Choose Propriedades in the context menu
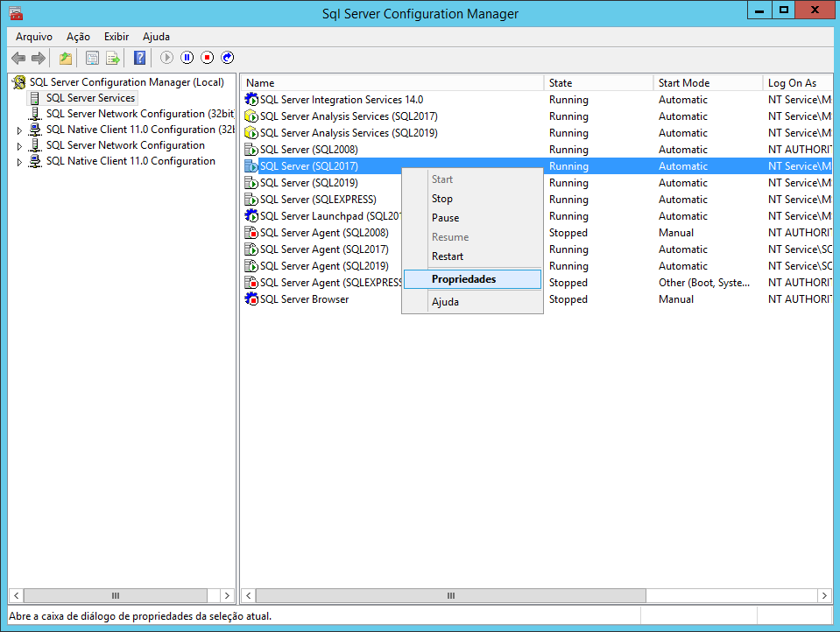 [472, 279]
